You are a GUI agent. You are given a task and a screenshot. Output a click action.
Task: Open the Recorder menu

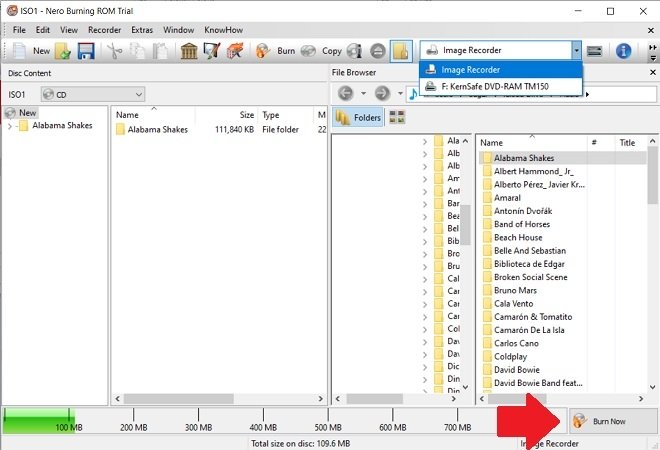coord(104,30)
